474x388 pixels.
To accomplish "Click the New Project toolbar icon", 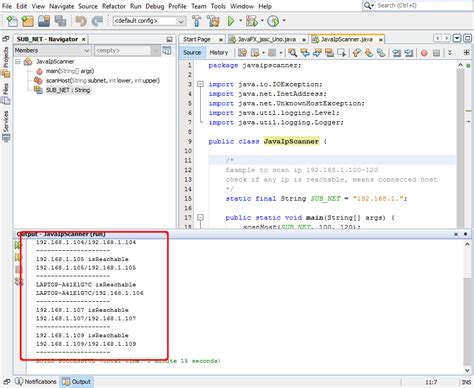I will [28, 21].
